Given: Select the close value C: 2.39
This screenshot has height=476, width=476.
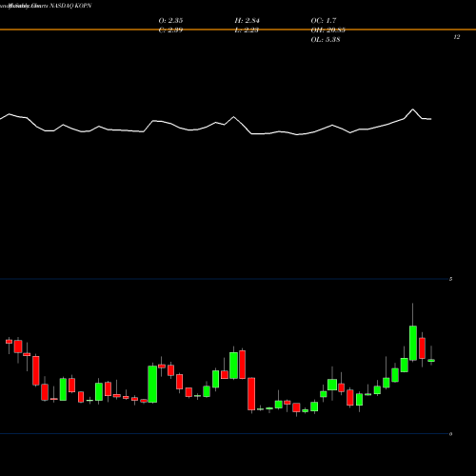Looking at the screenshot, I should tap(170, 30).
